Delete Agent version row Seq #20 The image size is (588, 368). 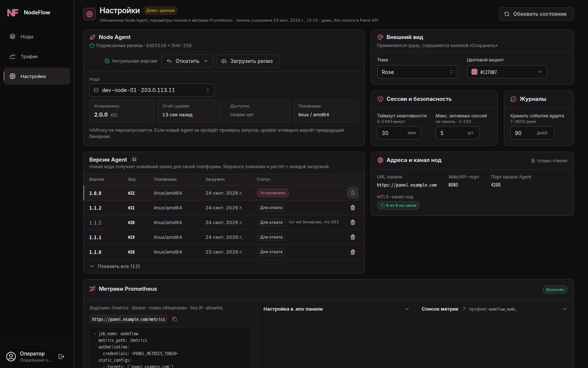[353, 222]
